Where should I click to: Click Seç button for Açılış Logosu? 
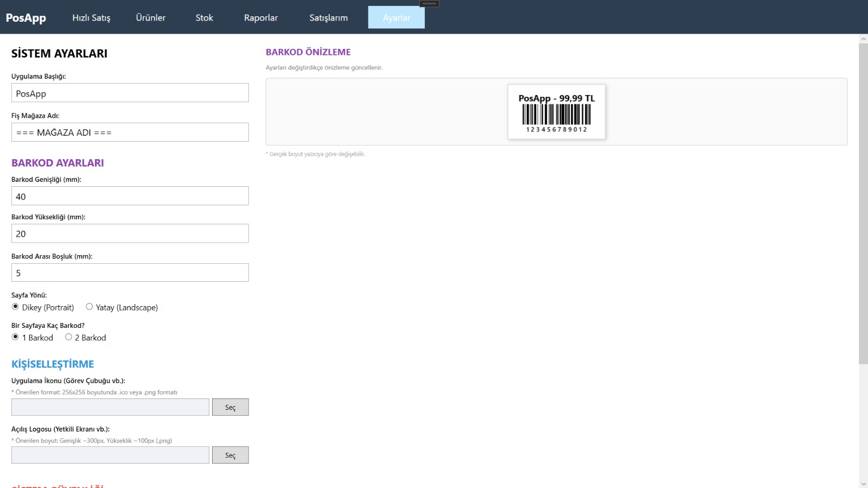click(230, 455)
